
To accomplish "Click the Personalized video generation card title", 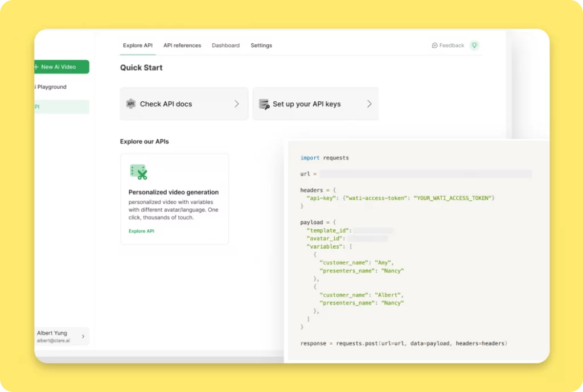I will [174, 192].
